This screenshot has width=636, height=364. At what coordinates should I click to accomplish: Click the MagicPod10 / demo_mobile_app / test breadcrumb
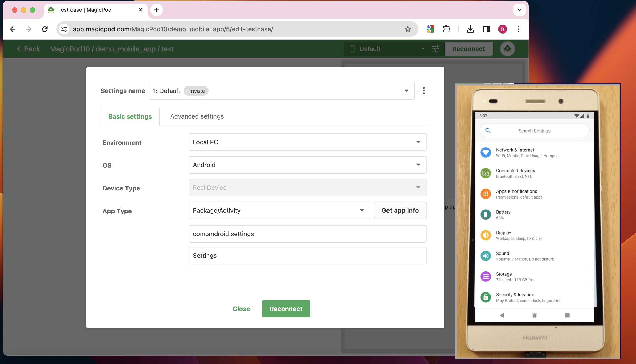[x=112, y=49]
